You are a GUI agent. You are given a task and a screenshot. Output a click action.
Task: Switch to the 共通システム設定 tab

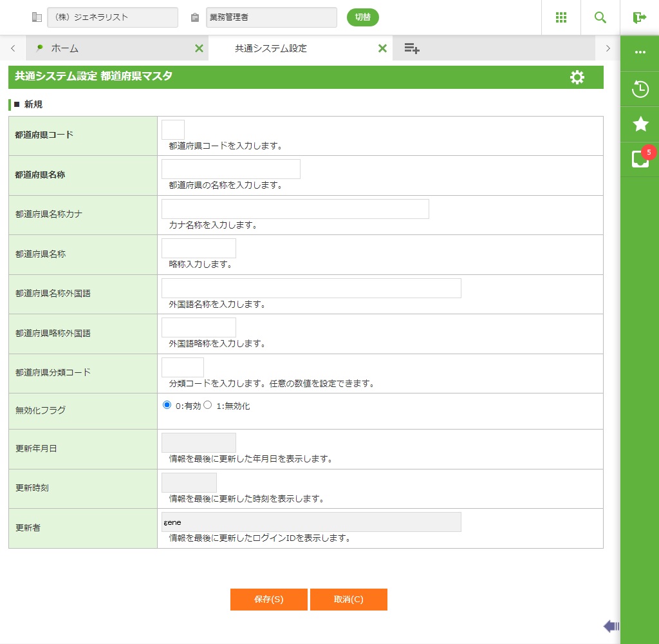pos(271,48)
